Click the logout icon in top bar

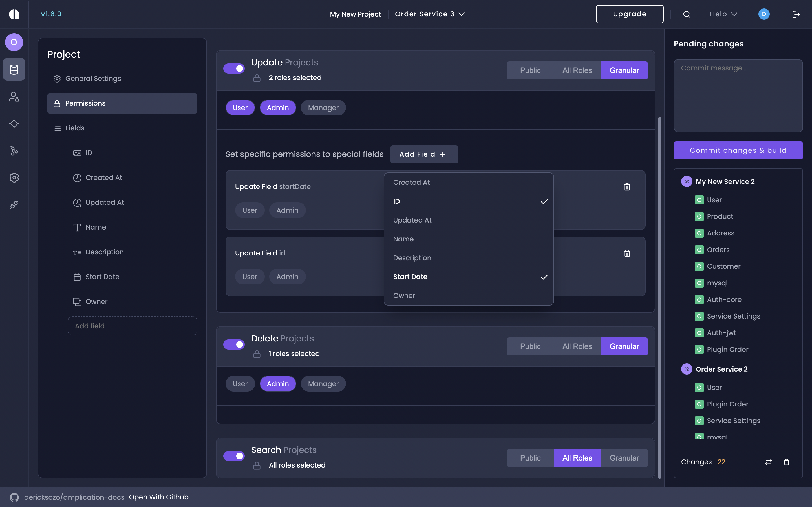pos(796,14)
